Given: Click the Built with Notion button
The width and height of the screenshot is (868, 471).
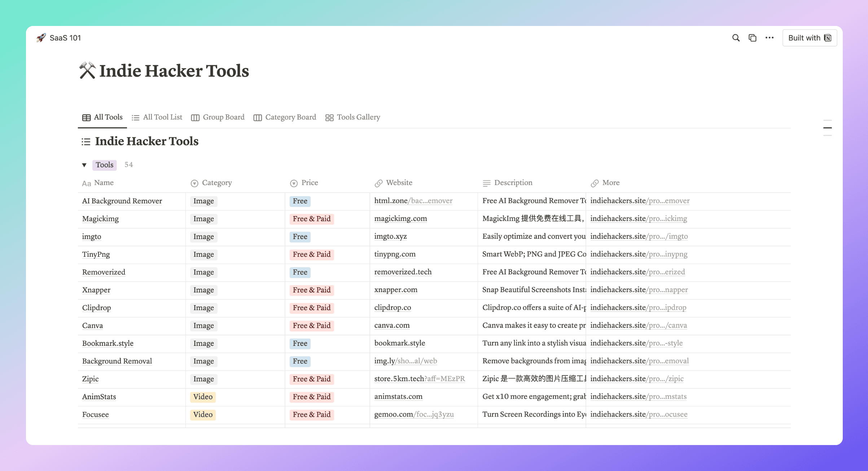Looking at the screenshot, I should point(810,38).
